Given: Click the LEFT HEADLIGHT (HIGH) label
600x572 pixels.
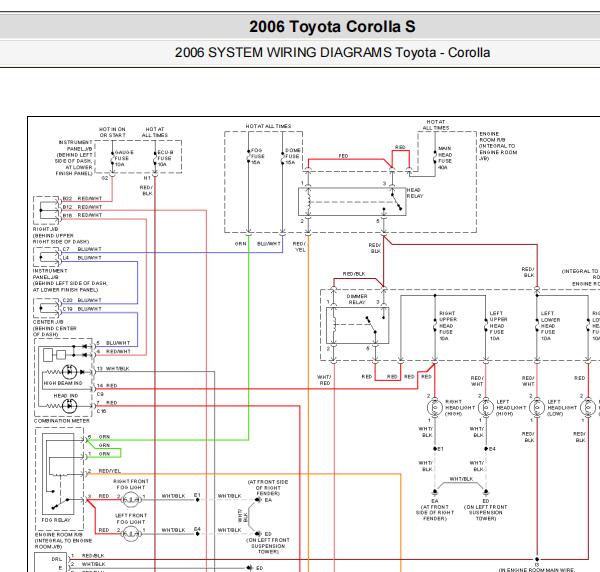Looking at the screenshot, I should [x=511, y=408].
